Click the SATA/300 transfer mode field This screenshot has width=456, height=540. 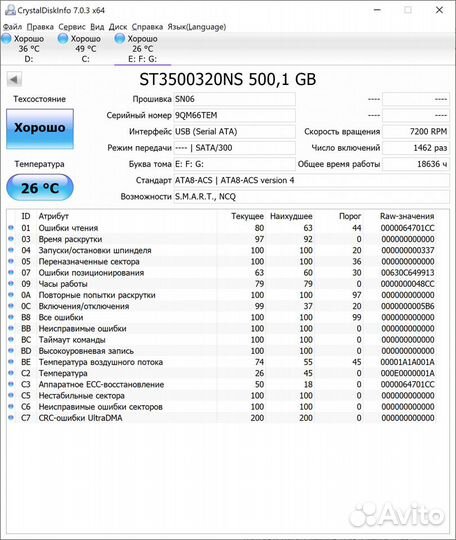pos(234,148)
